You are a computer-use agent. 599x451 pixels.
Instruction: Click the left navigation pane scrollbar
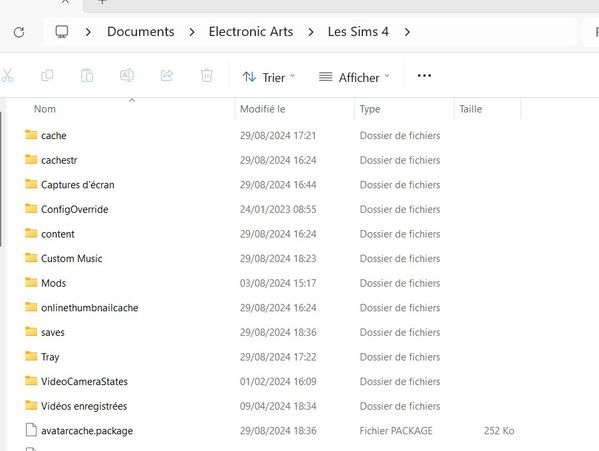point(1,179)
